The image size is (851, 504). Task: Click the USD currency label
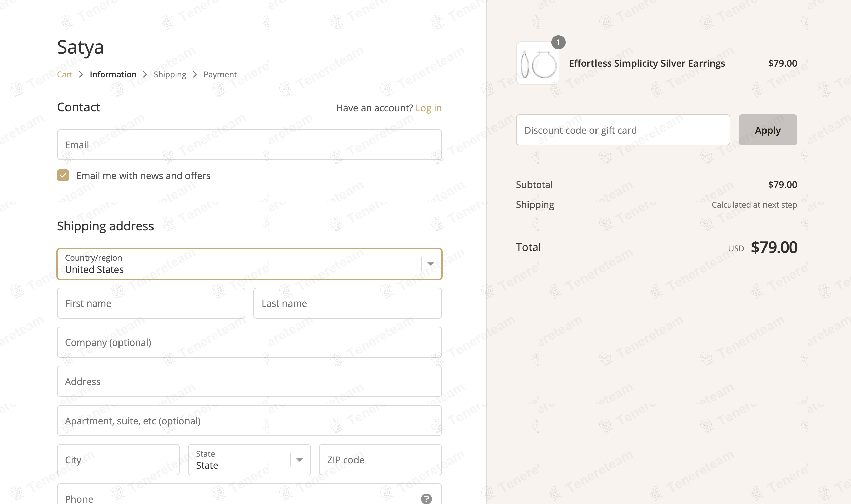[736, 249]
